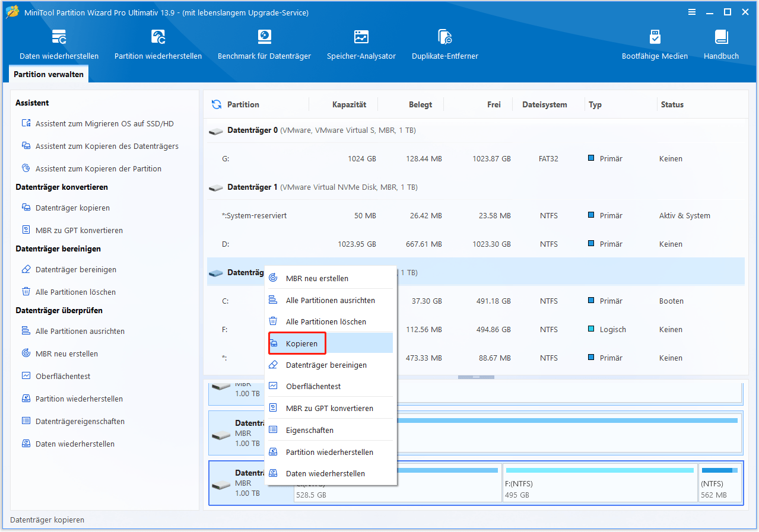Choose Partition wiederherstellen from context menu
Image resolution: width=759 pixels, height=532 pixels.
coord(331,452)
